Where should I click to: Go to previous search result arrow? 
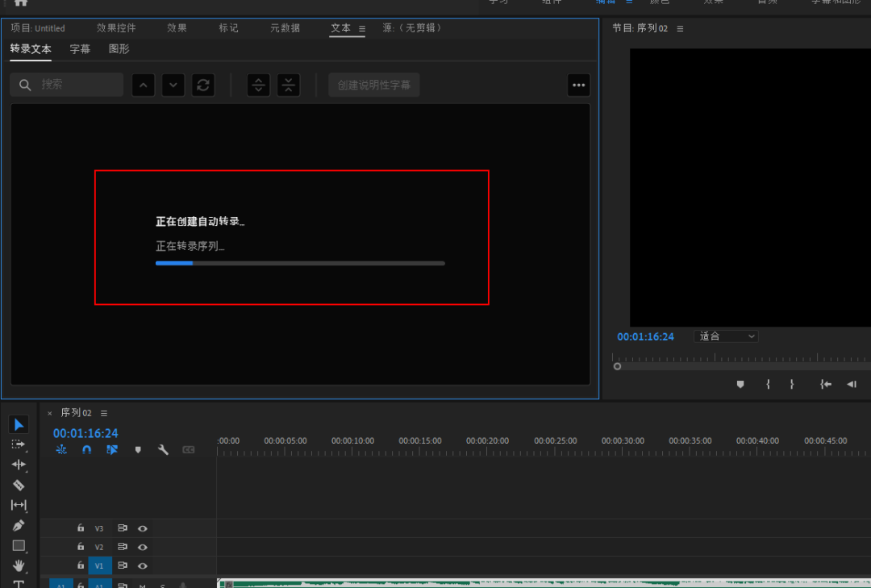(x=144, y=85)
